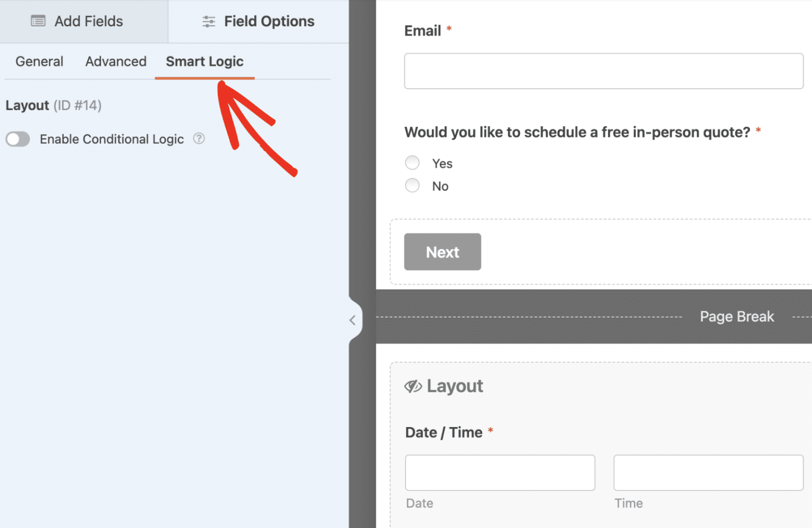Click the conditional logic help question icon
Image resolution: width=812 pixels, height=528 pixels.
[x=199, y=138]
